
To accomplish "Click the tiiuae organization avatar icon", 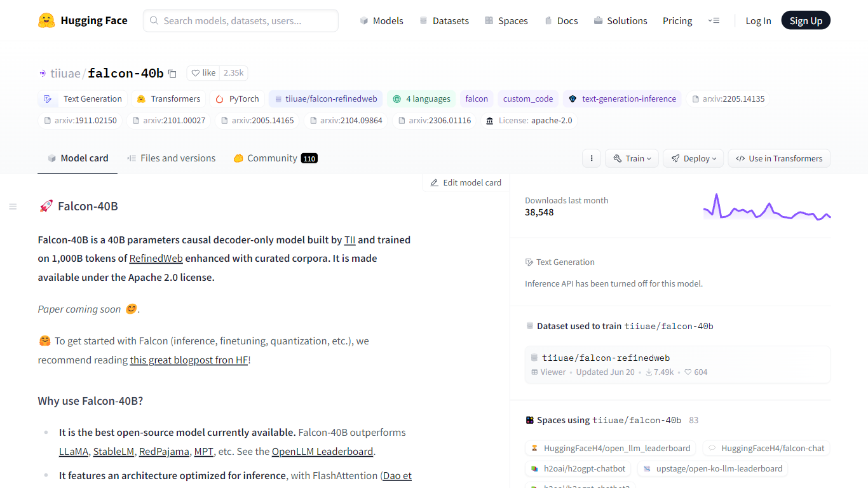I will click(x=43, y=74).
